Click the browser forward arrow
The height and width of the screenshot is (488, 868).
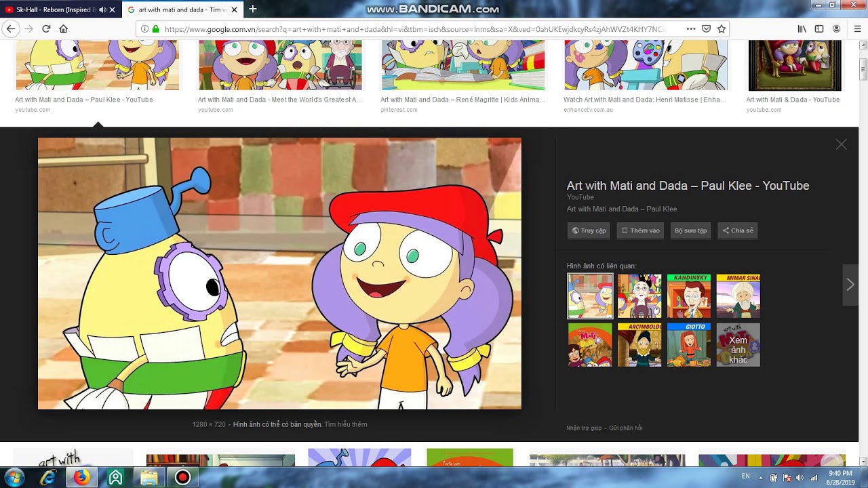coord(28,29)
